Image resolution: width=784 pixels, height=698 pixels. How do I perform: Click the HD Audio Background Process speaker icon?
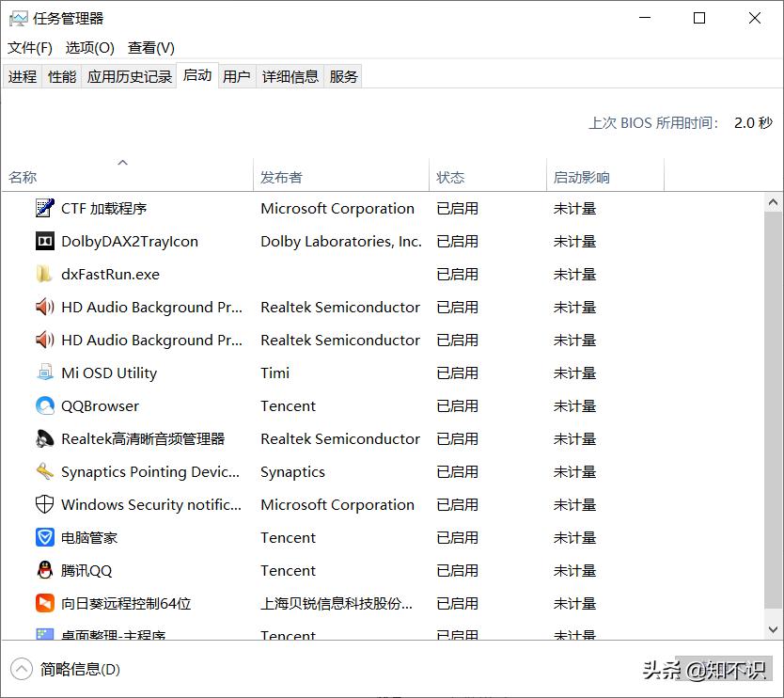coord(44,307)
